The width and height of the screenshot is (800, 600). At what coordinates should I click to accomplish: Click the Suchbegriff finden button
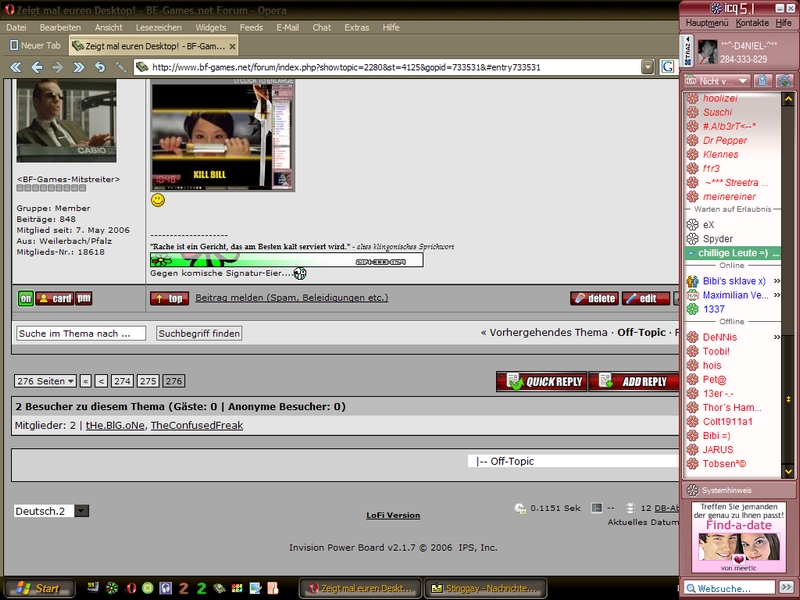pyautogui.click(x=199, y=334)
